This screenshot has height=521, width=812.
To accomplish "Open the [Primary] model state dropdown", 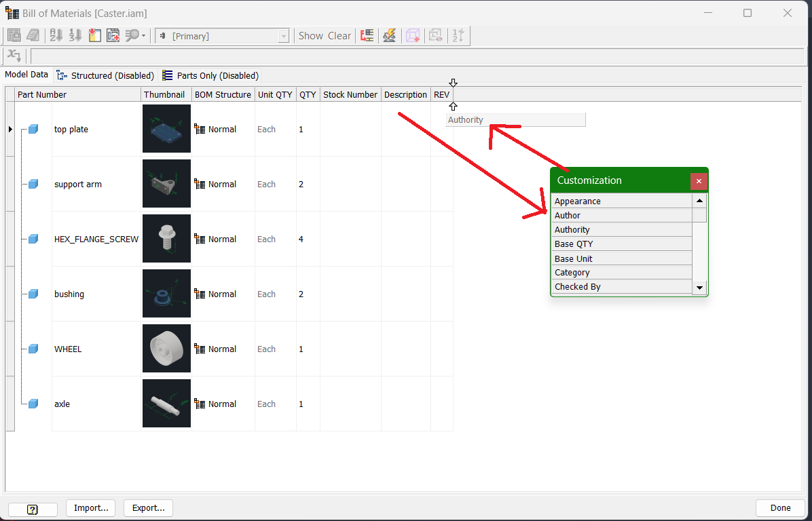I will (x=222, y=36).
